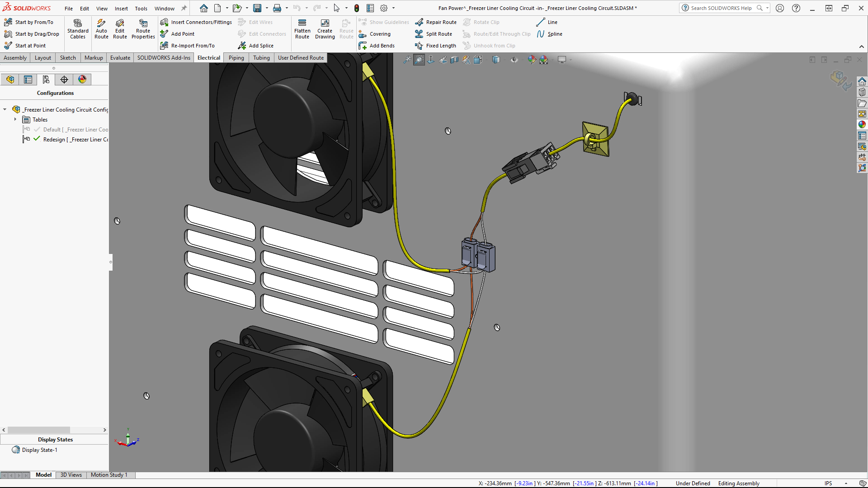868x488 pixels.
Task: Pin the menu bar with pushpin
Action: (184, 8)
